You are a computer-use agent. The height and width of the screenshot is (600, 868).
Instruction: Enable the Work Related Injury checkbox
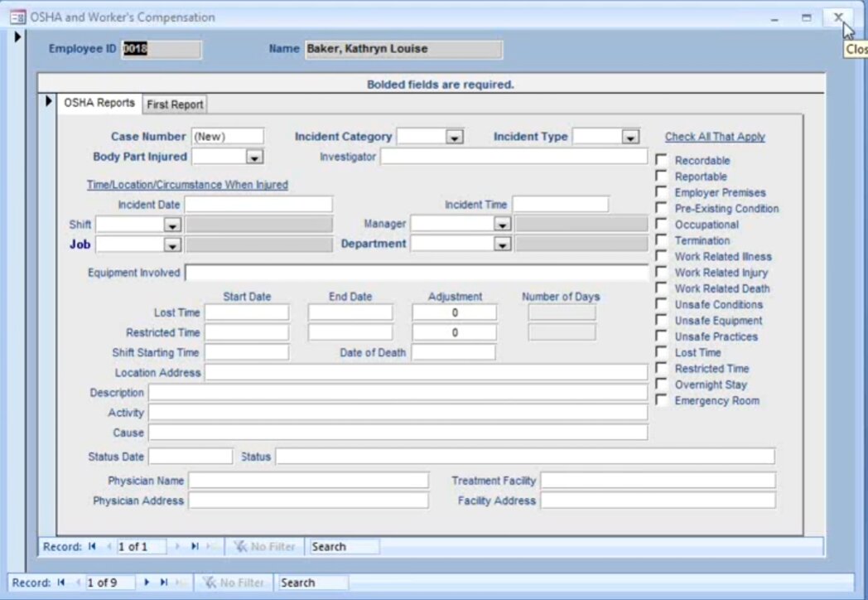661,272
